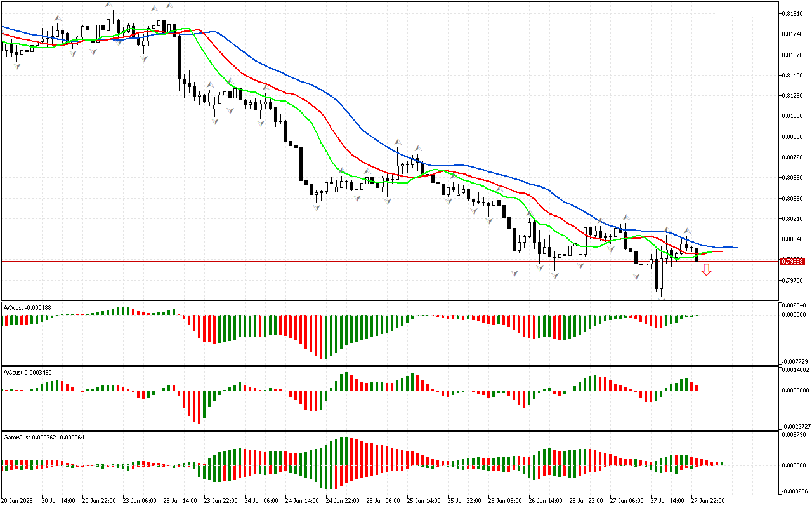Image resolution: width=812 pixels, height=508 pixels.
Task: Click the -0.007729 value on the AOcust scale
Action: (795, 361)
